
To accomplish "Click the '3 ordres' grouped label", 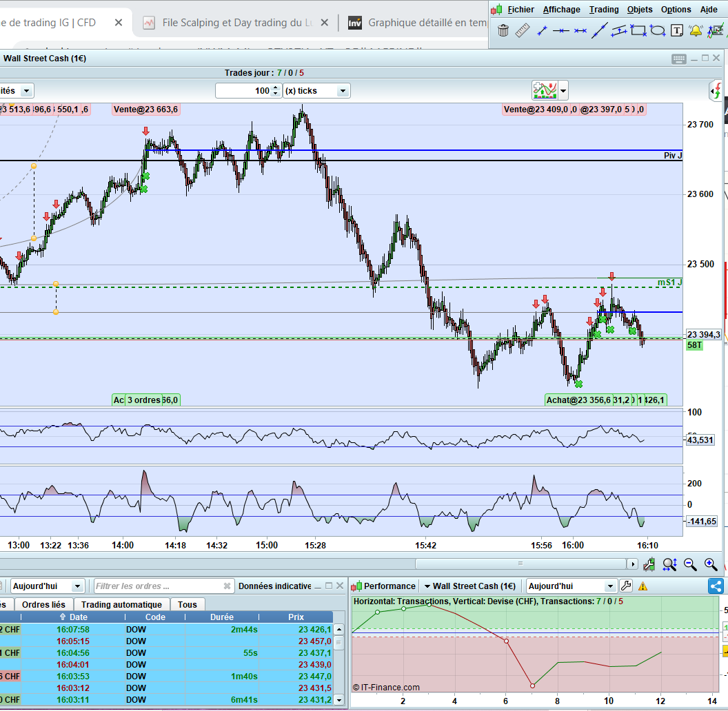I will click(x=144, y=400).
